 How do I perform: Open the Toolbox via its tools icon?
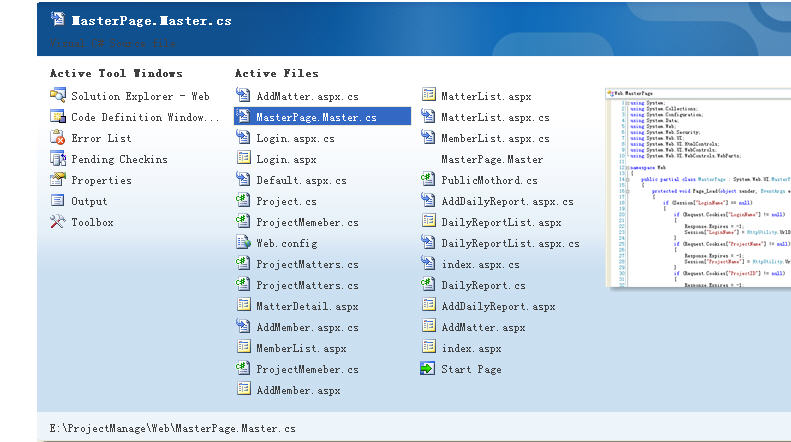58,222
